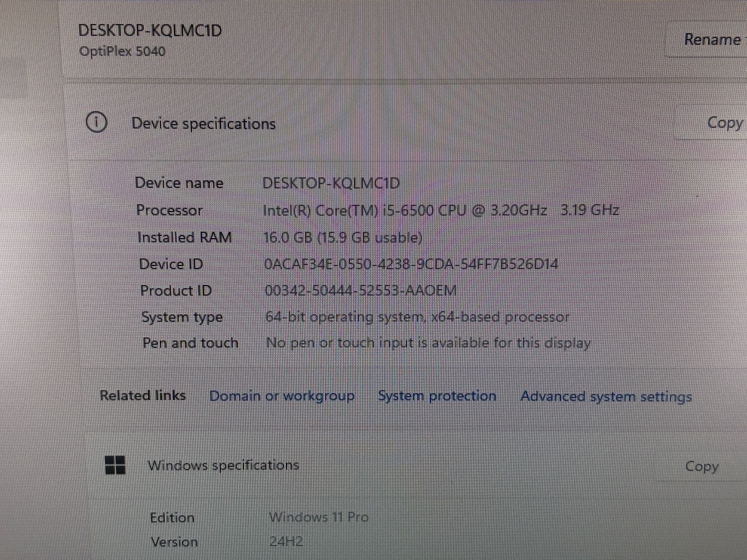Open Advanced system settings link
This screenshot has width=747, height=560.
[606, 397]
